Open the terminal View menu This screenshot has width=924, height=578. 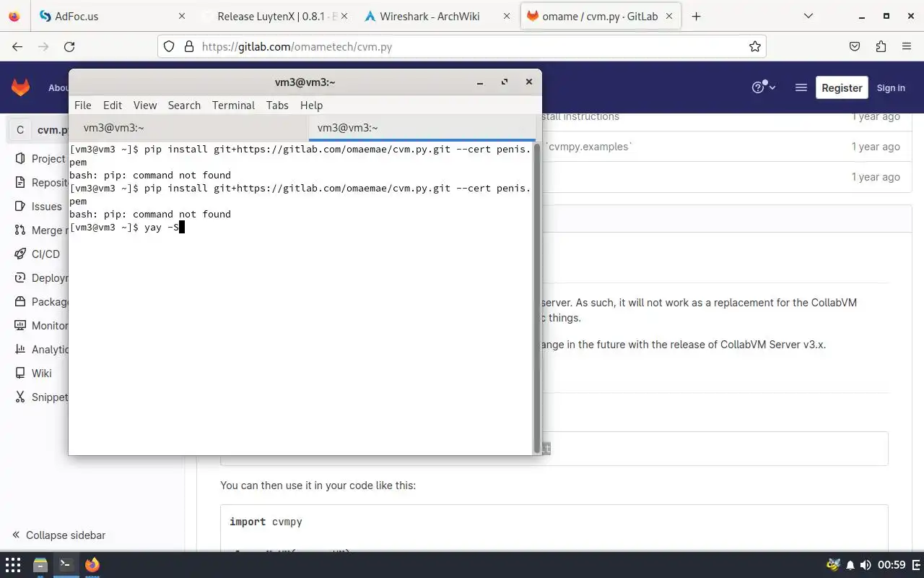point(145,105)
